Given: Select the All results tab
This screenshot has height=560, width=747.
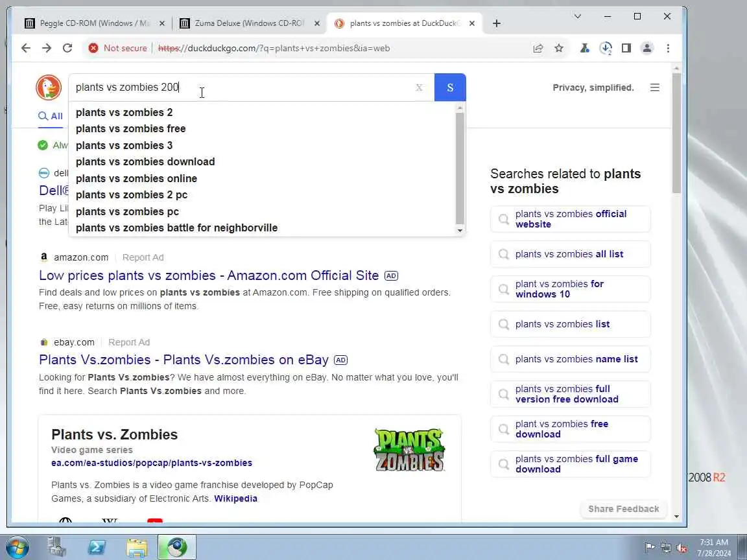Looking at the screenshot, I should pos(51,116).
